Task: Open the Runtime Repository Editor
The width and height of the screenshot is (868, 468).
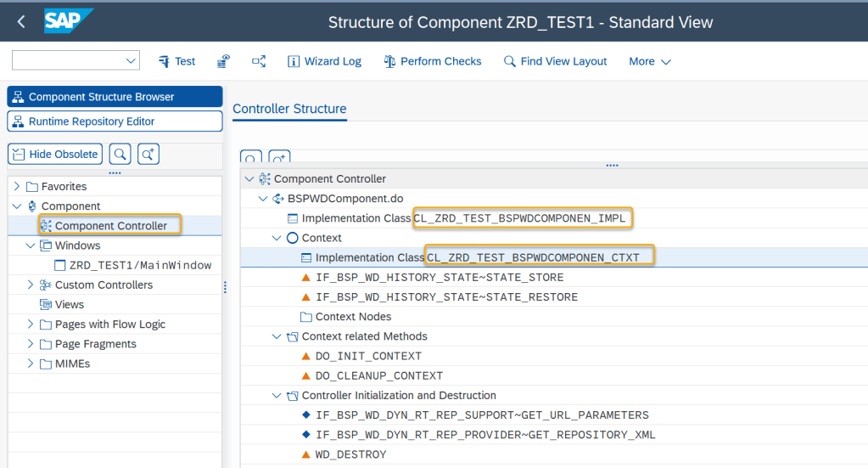Action: (x=115, y=121)
